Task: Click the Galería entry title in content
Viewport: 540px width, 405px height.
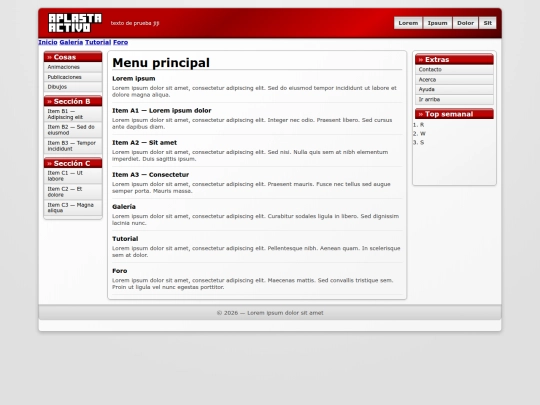Action: 124,207
